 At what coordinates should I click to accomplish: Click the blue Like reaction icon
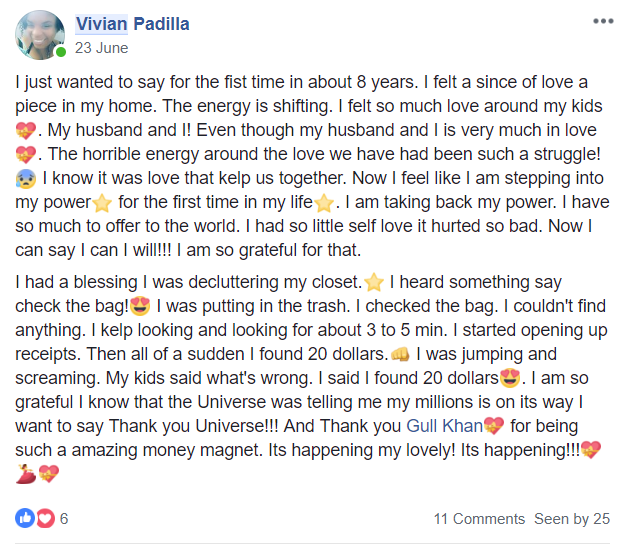coord(25,518)
